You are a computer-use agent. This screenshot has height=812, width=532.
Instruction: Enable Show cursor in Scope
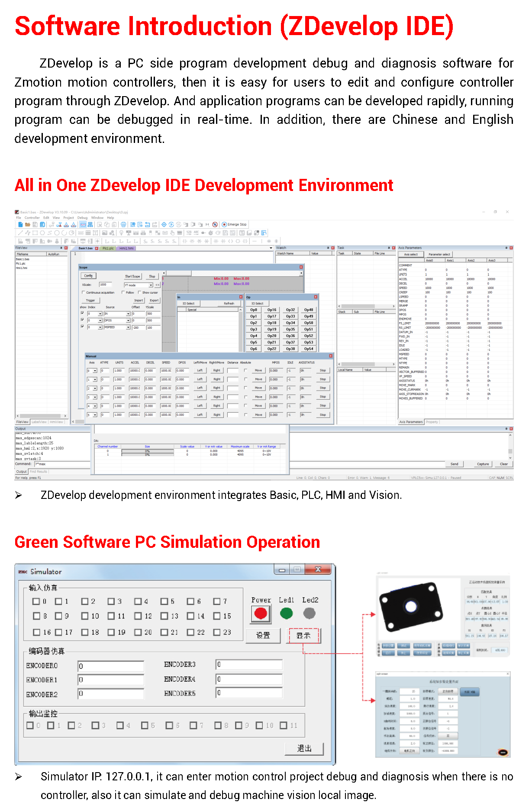pyautogui.click(x=139, y=293)
